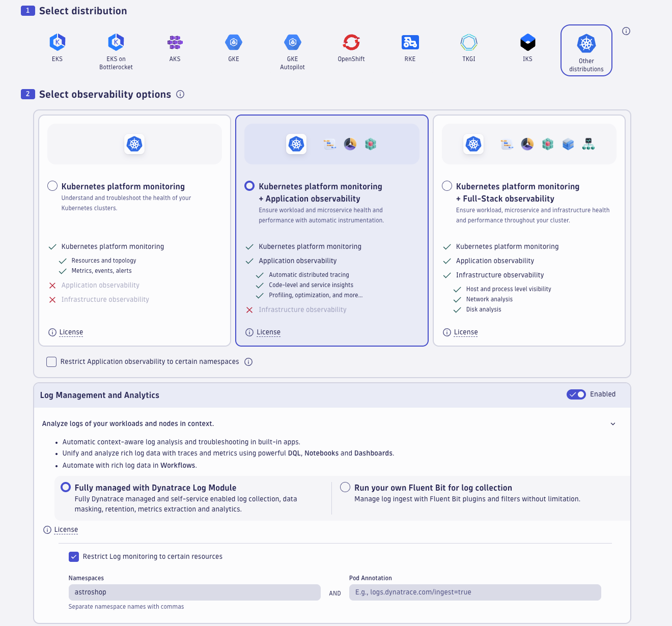The height and width of the screenshot is (626, 672).
Task: Open License link in platform monitoring card
Action: [71, 332]
